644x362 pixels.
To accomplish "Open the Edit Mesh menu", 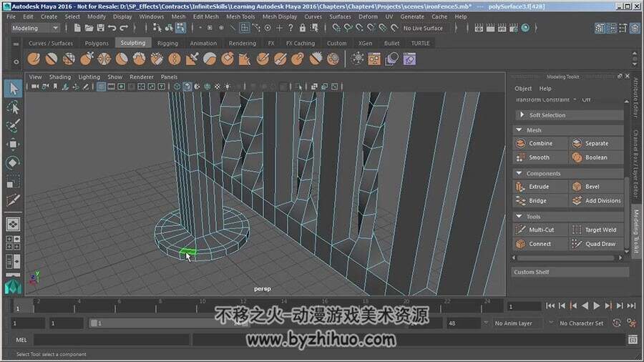I will [x=206, y=17].
